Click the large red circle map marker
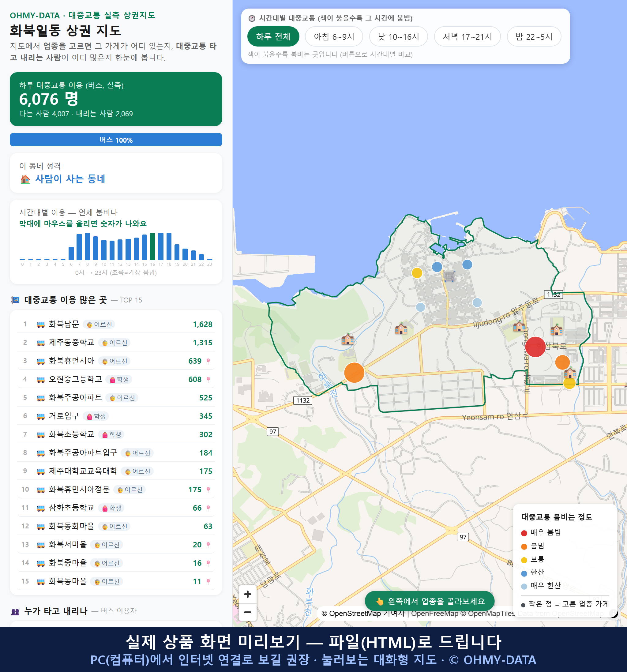The width and height of the screenshot is (627, 672). tap(535, 347)
